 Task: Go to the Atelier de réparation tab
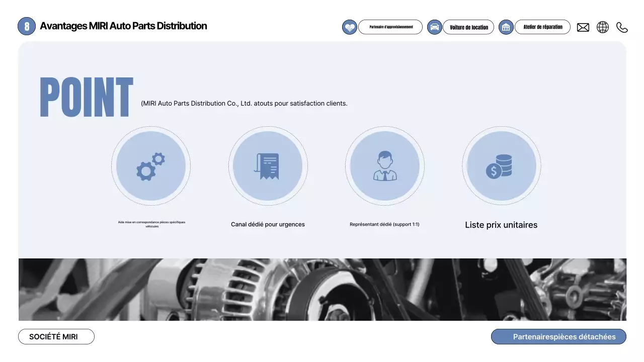tap(542, 27)
